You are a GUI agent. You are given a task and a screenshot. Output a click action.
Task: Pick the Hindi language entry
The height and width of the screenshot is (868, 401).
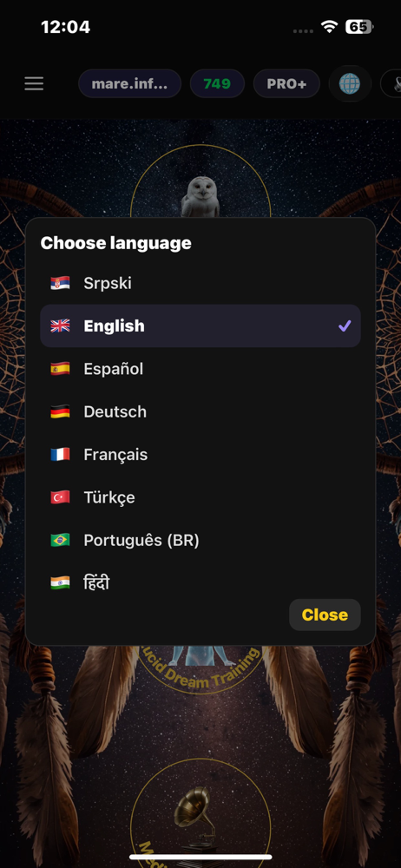(x=200, y=583)
